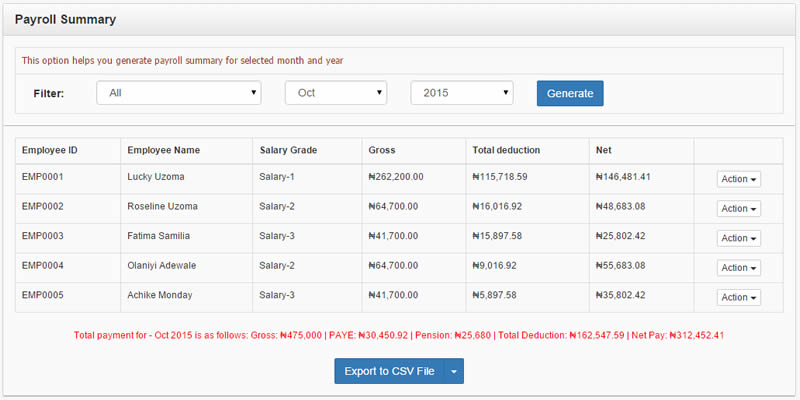Open the Oct month dropdown
The height and width of the screenshot is (400, 800).
coord(336,93)
